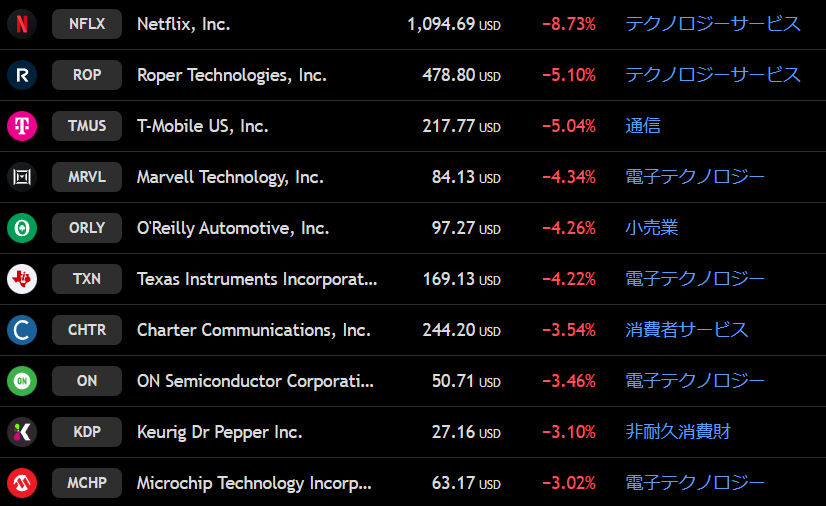Click the Texas Instruments logo icon
Image resolution: width=826 pixels, height=506 pixels.
pyautogui.click(x=22, y=279)
